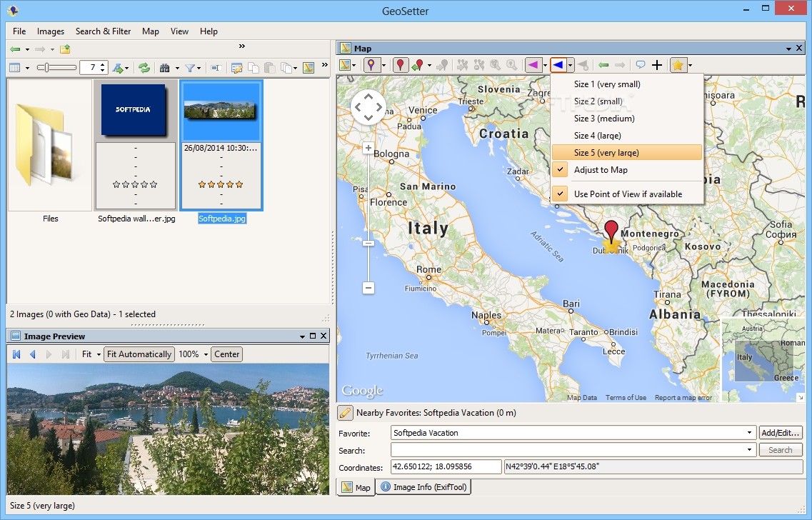Click the map pan control circle
The image size is (812, 520).
[369, 107]
